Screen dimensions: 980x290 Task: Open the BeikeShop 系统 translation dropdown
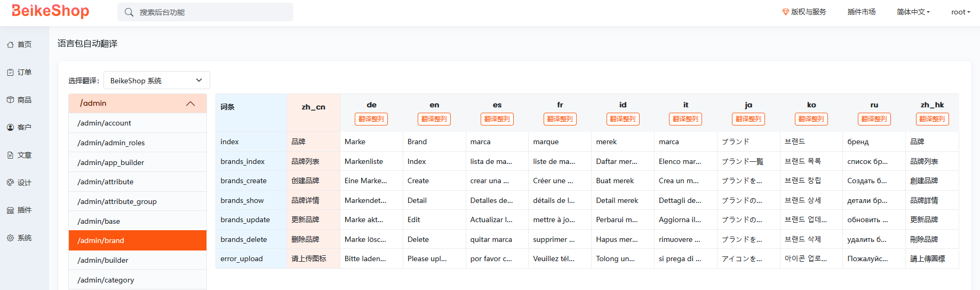point(157,81)
